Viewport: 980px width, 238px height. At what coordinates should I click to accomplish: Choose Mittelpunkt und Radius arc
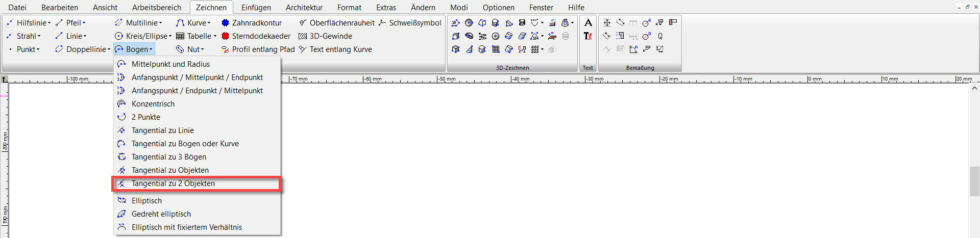tap(197, 64)
